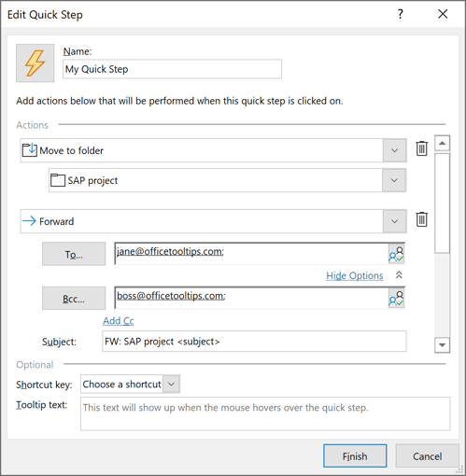Click the lightning bolt icon button
The image size is (466, 476).
coord(35,63)
